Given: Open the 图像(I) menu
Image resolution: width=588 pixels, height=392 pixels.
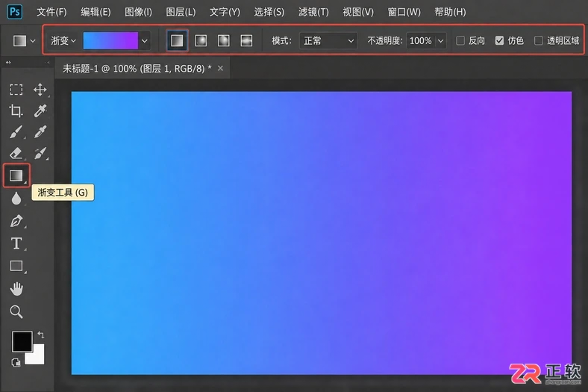Looking at the screenshot, I should point(138,12).
